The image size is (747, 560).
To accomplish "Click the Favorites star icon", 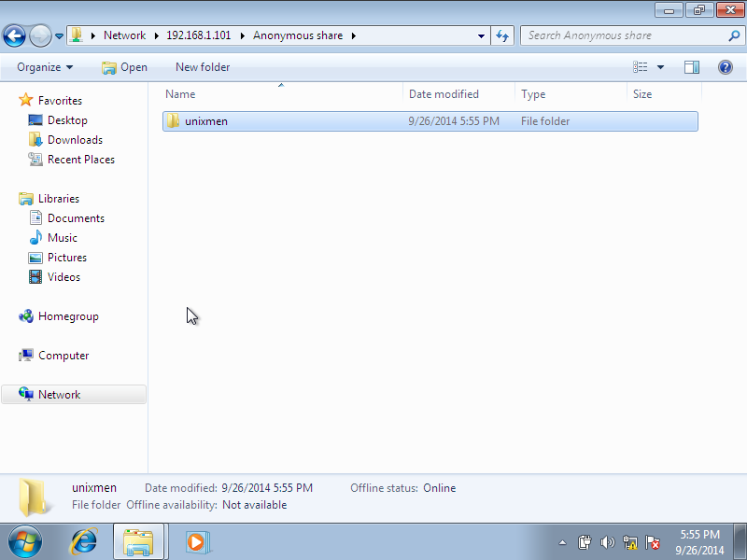I will (26, 100).
